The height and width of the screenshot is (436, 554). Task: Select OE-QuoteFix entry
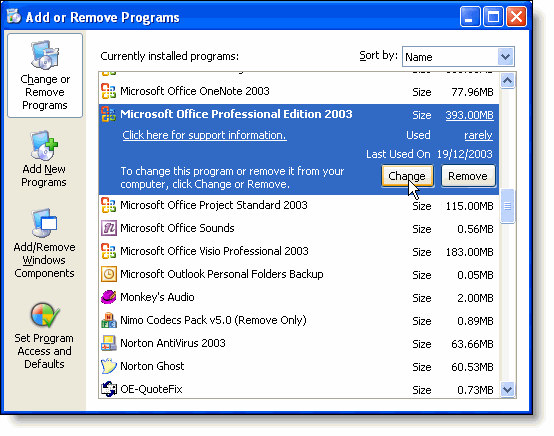tap(299, 389)
